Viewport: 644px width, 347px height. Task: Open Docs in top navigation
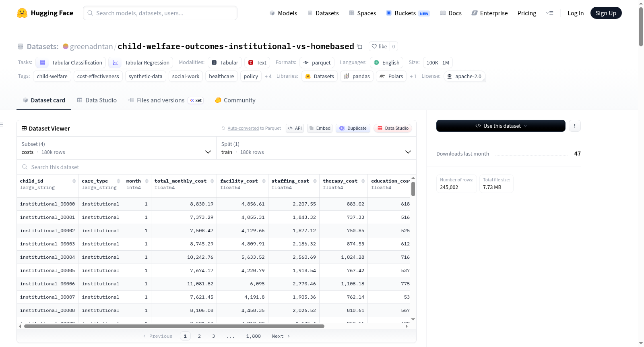tap(451, 13)
